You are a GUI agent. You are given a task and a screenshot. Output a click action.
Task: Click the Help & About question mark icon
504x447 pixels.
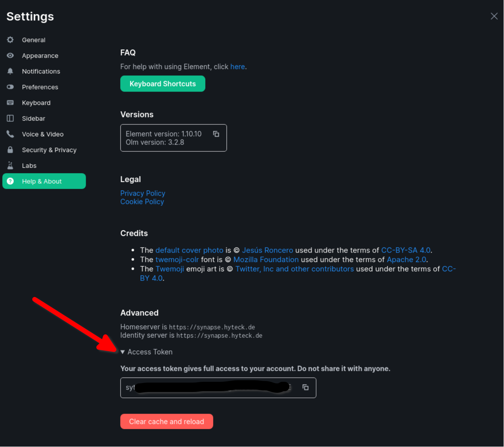point(10,181)
